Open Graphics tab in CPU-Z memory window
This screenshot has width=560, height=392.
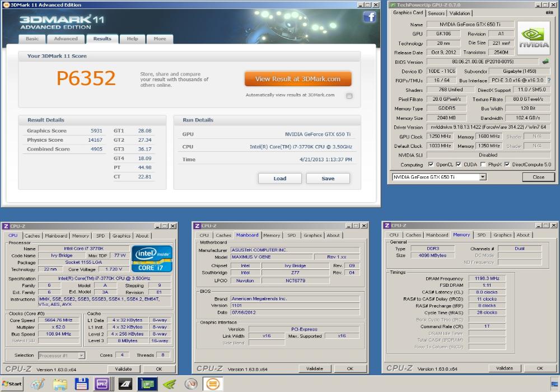pyautogui.click(x=502, y=235)
